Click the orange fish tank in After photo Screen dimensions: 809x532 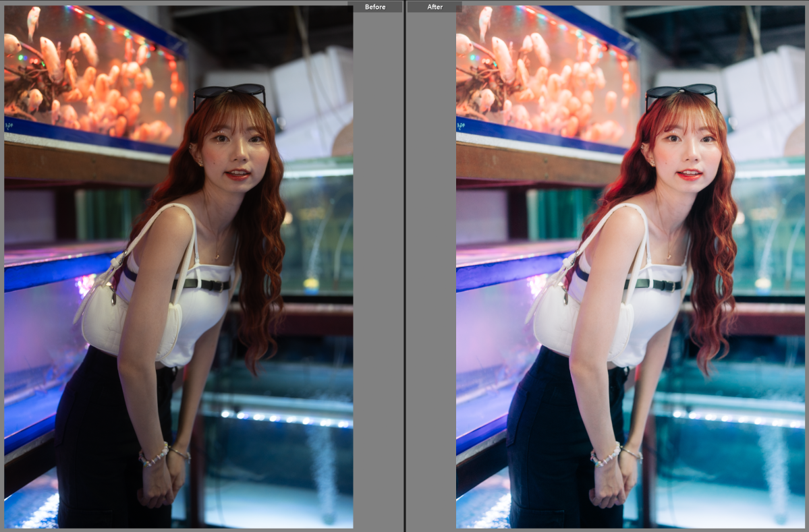(547, 74)
